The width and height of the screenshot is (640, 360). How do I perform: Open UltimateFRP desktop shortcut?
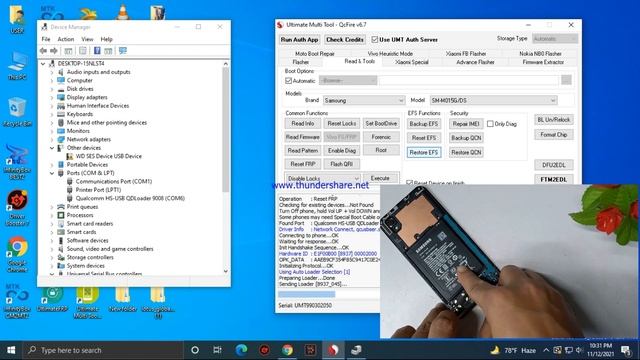[52, 300]
